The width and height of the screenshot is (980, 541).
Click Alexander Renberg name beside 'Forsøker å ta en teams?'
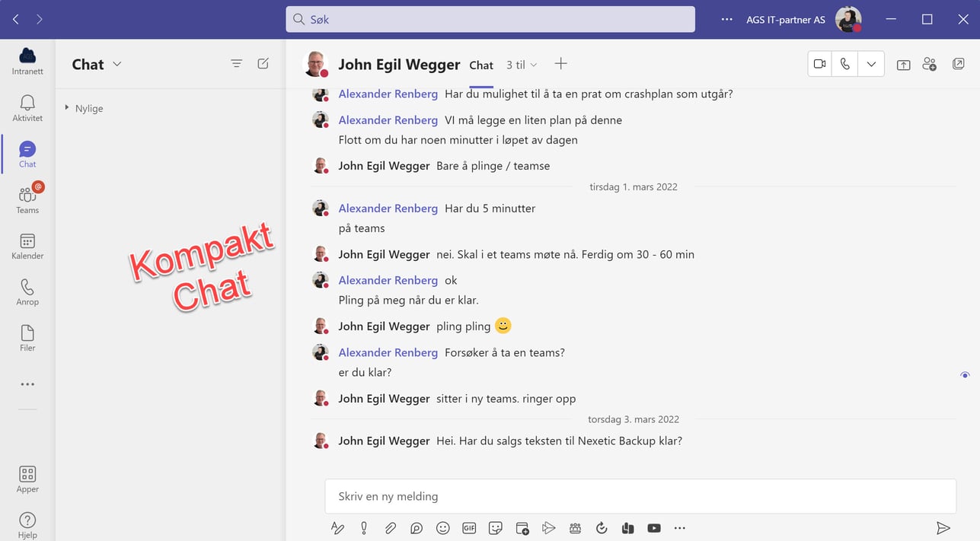pyautogui.click(x=388, y=352)
